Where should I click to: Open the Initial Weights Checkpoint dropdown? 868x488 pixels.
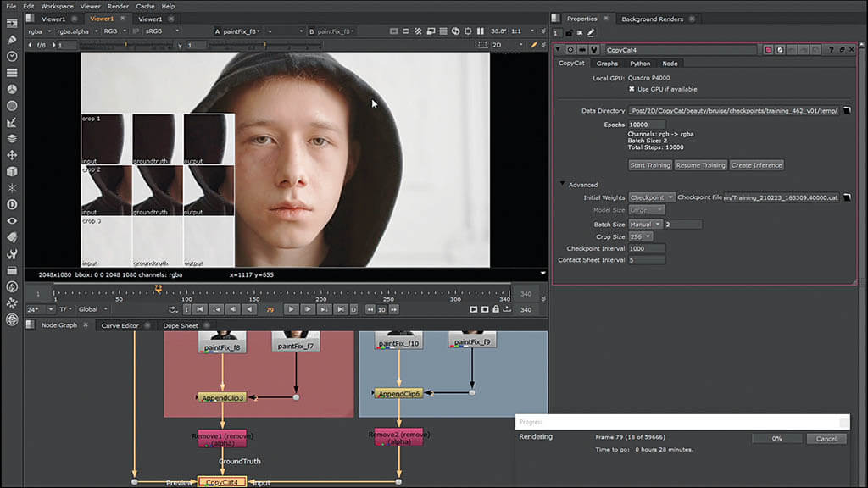coord(652,197)
